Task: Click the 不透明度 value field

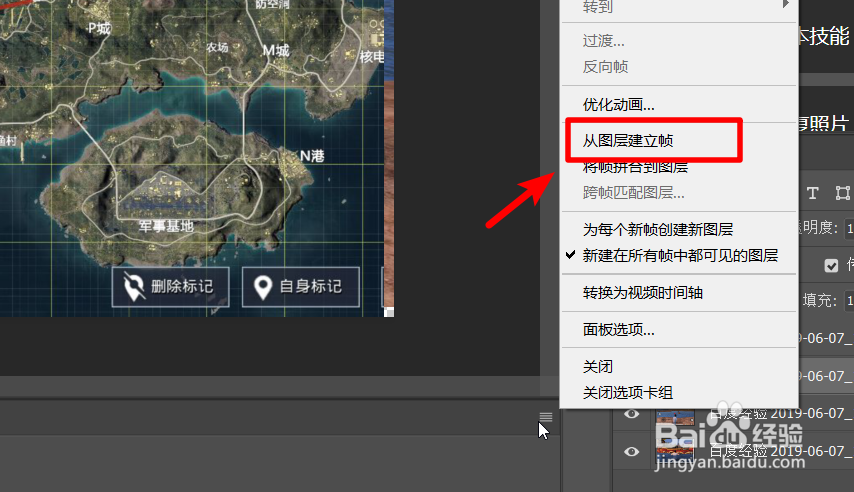Action: click(849, 227)
